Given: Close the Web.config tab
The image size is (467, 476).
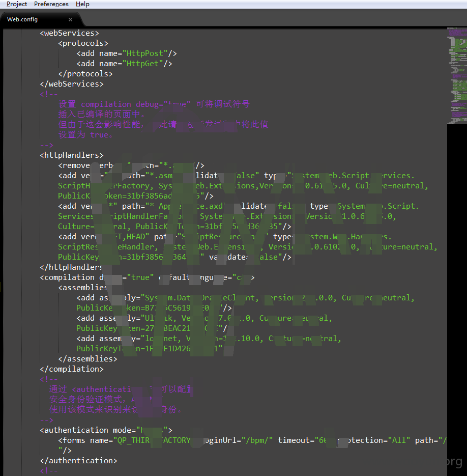Looking at the screenshot, I should (x=70, y=19).
